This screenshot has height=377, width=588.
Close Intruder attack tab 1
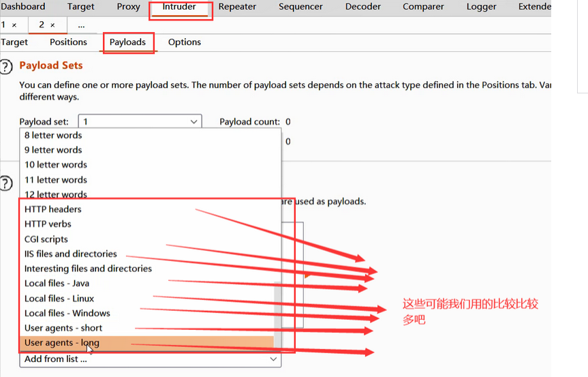click(x=14, y=25)
